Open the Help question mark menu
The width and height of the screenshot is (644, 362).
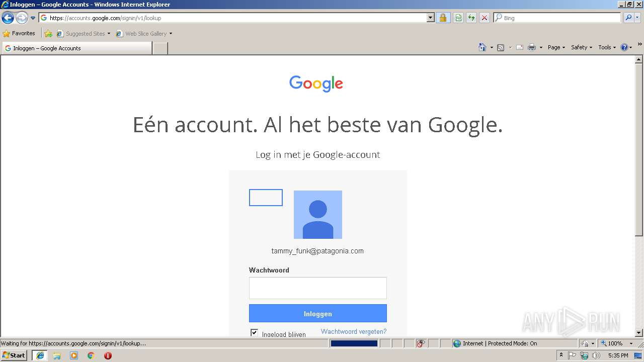pos(626,47)
